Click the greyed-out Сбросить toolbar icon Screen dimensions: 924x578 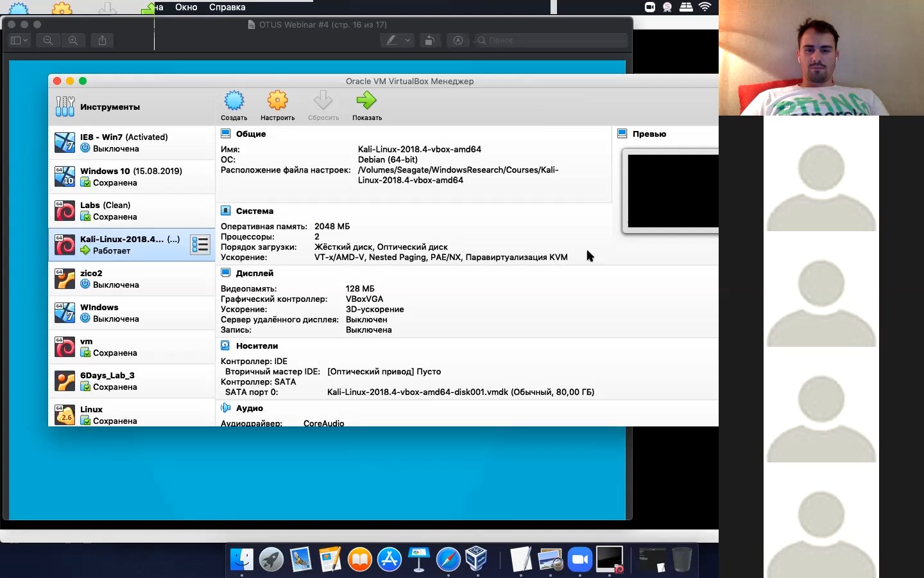coord(323,105)
